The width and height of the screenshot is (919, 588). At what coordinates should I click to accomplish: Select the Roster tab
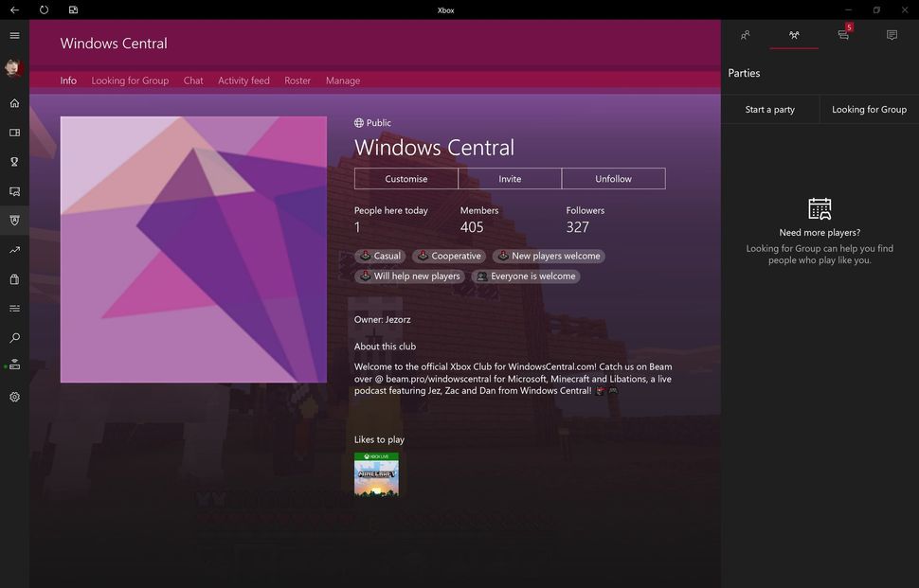click(297, 80)
